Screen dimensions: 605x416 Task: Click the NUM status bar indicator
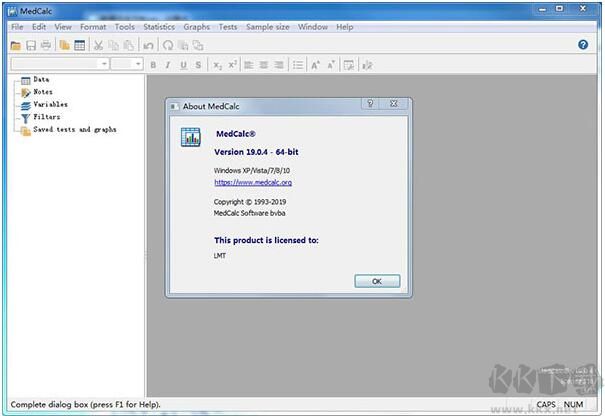click(573, 404)
